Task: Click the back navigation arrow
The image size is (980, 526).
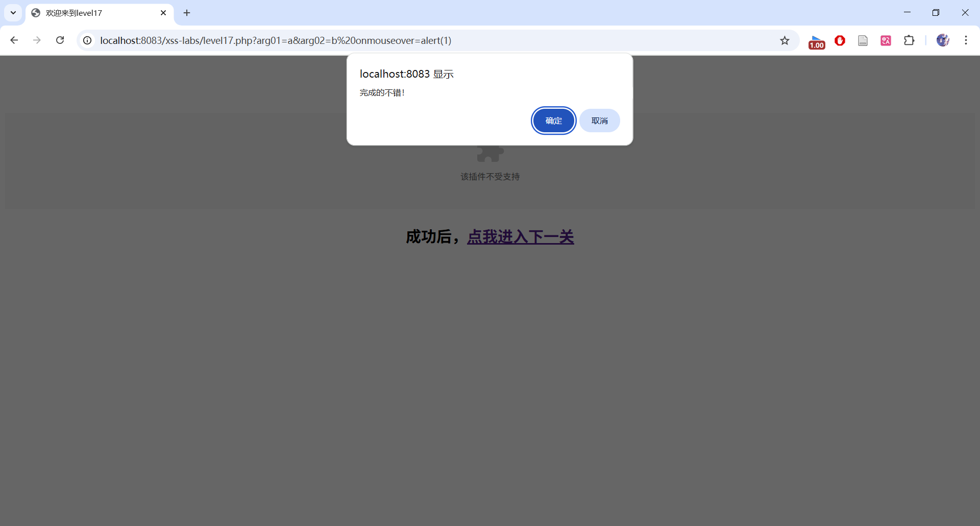Action: click(14, 40)
